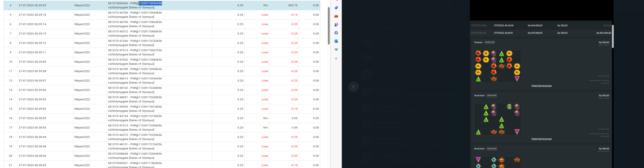This screenshot has height=168, width=644.
Task: Click the 833.75 win amount in row 4
Action: 293,5
